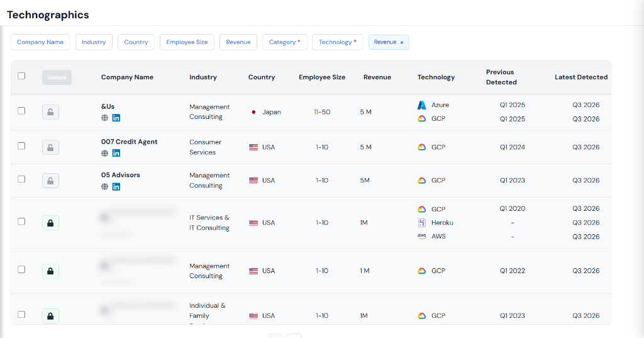Image resolution: width=644 pixels, height=338 pixels.
Task: Click the Employee Size column header
Action: tap(322, 77)
